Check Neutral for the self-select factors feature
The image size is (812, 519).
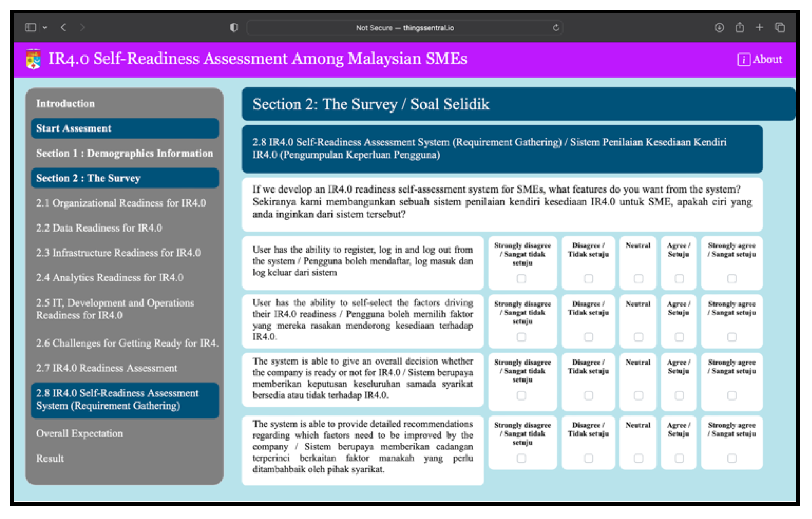click(638, 337)
